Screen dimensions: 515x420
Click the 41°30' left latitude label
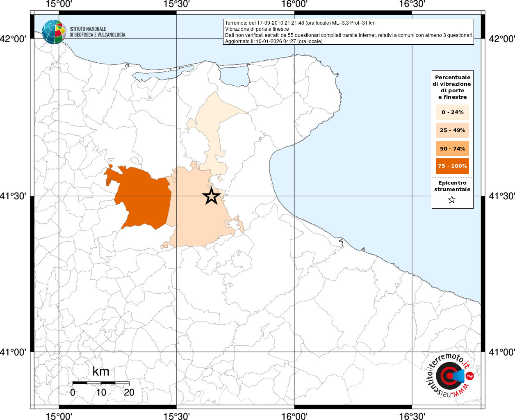pos(14,196)
